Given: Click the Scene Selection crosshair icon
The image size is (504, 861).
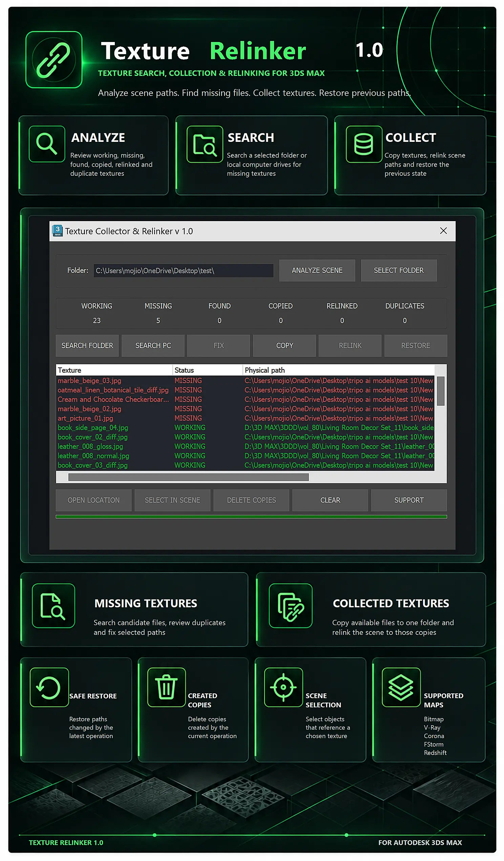Looking at the screenshot, I should coord(283,687).
